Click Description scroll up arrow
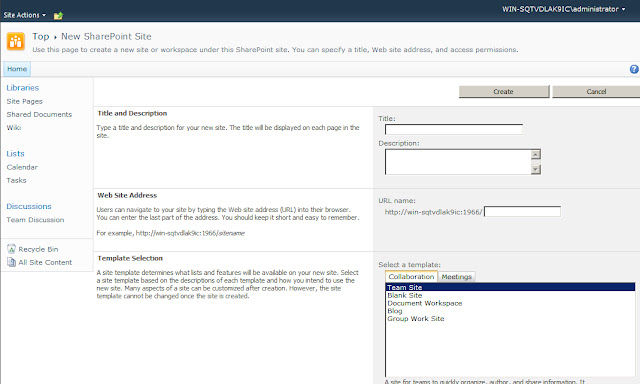Image resolution: width=640 pixels, height=384 pixels. point(536,154)
